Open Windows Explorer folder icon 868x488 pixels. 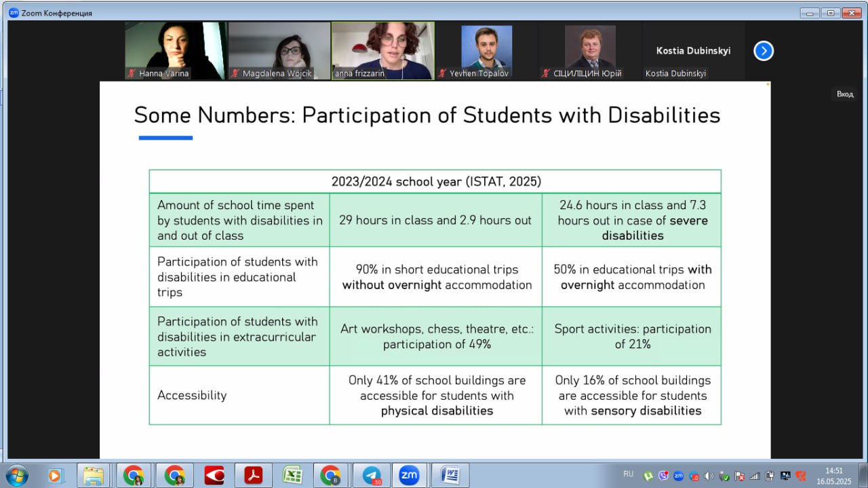(x=94, y=475)
